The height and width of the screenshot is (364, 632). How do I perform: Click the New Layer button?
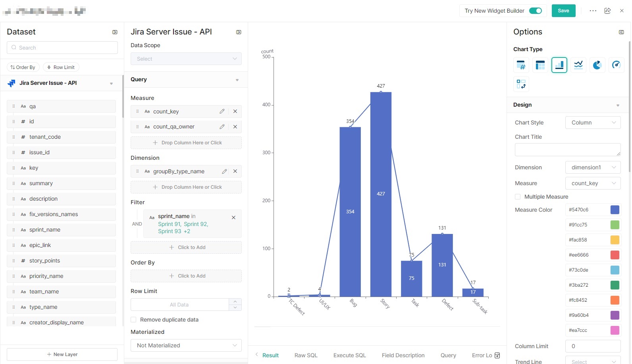point(62,354)
